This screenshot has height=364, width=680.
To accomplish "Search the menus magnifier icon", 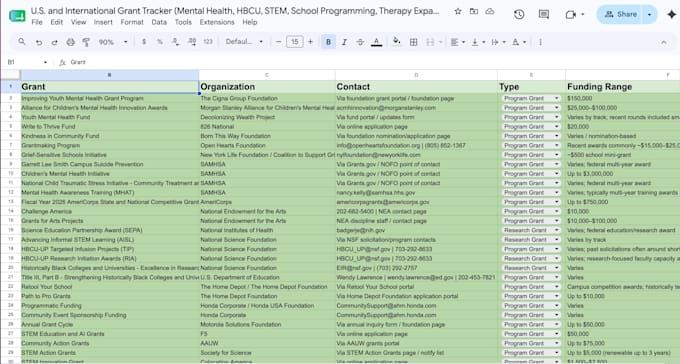I will click(22, 42).
